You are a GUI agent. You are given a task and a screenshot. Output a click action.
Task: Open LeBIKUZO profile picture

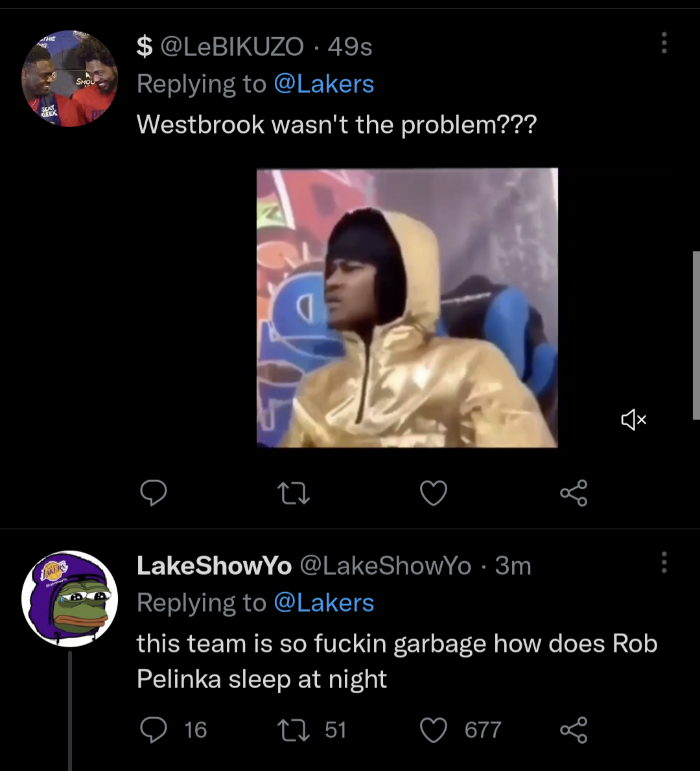click(69, 78)
